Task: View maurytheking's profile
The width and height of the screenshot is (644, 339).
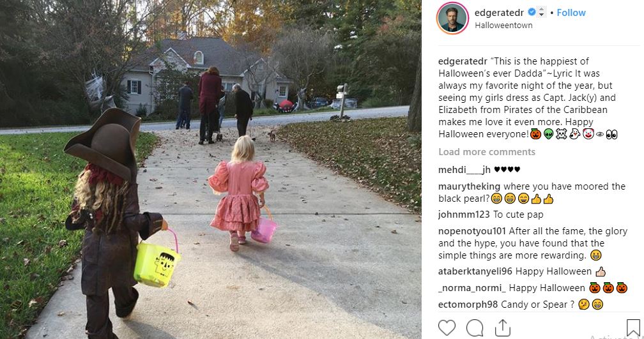Action: [x=469, y=186]
